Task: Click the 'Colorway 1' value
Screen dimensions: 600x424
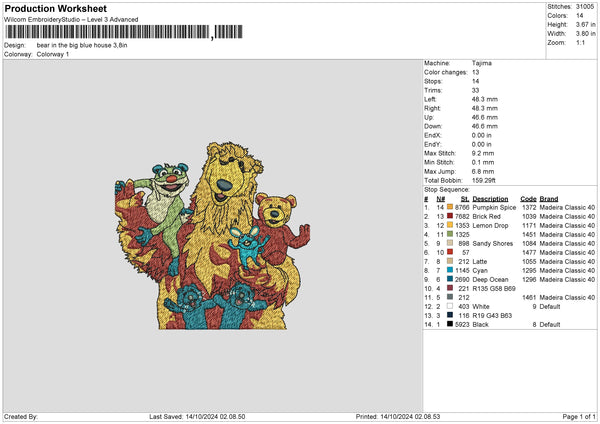Action: click(x=53, y=54)
